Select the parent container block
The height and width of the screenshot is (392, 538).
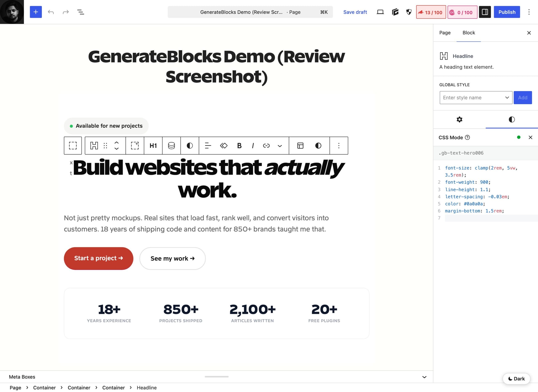[73, 146]
